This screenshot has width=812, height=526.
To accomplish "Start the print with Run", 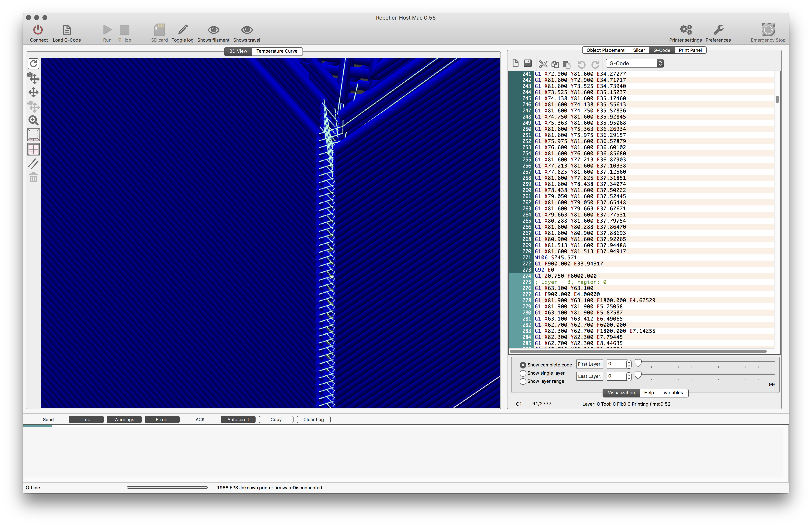I will (x=107, y=30).
